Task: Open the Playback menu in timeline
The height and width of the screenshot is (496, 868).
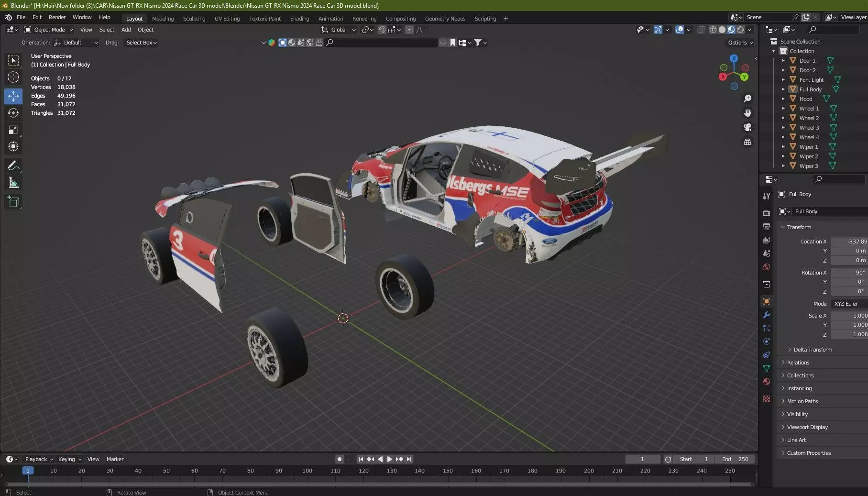Action: [x=38, y=459]
